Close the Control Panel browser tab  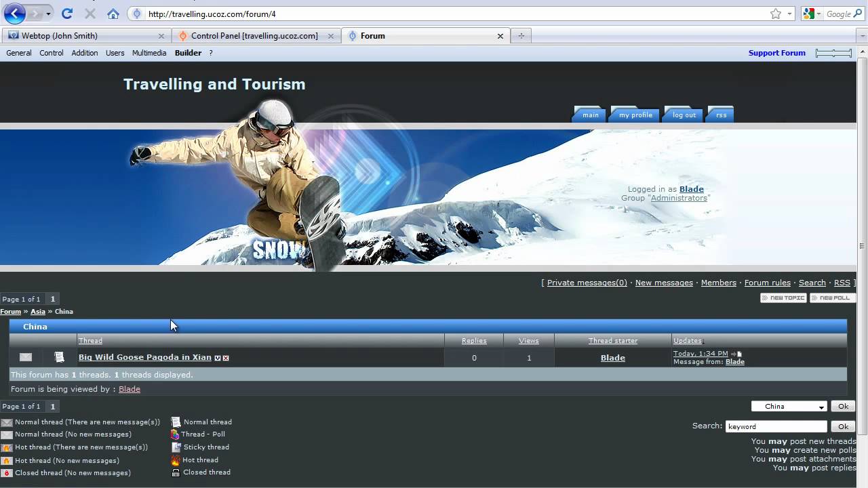pyautogui.click(x=330, y=36)
